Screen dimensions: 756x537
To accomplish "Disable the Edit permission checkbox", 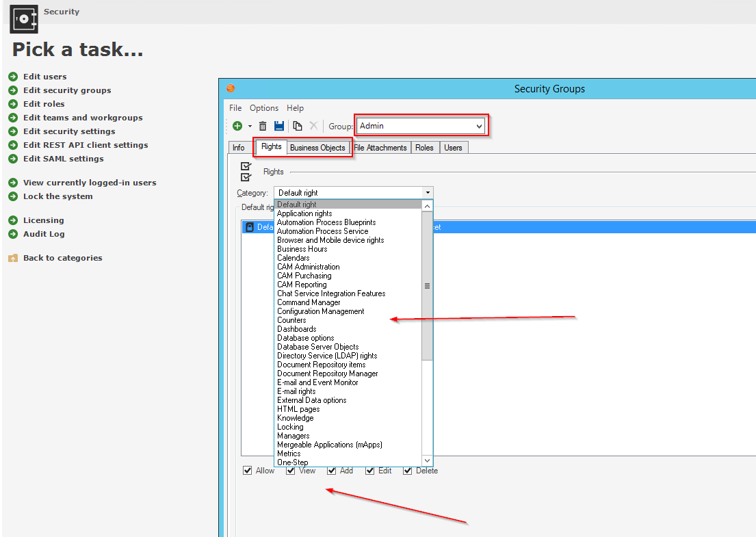I will [368, 471].
